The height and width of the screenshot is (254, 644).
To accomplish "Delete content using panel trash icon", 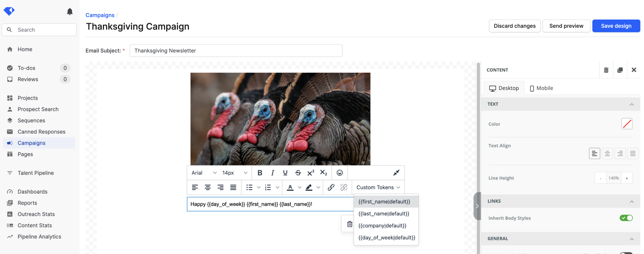I will (x=606, y=70).
